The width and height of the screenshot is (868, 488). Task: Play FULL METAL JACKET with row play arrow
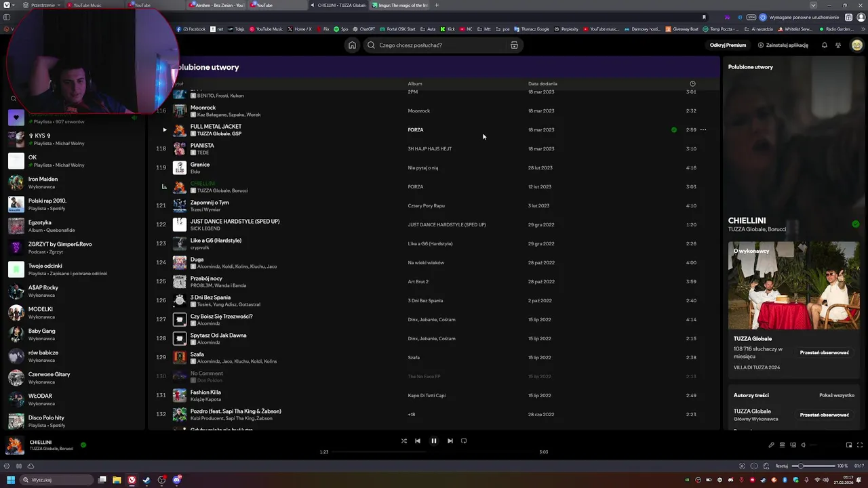click(x=164, y=129)
